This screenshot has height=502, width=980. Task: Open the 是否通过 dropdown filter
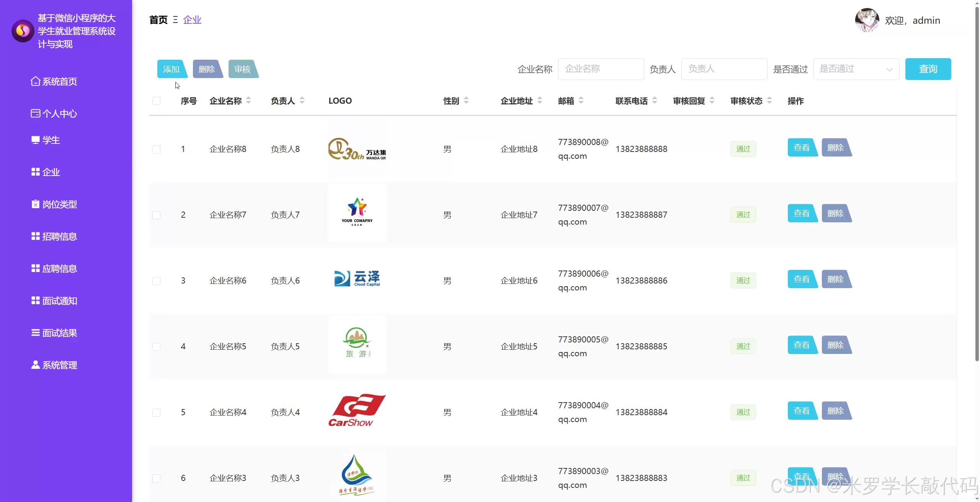(x=856, y=69)
